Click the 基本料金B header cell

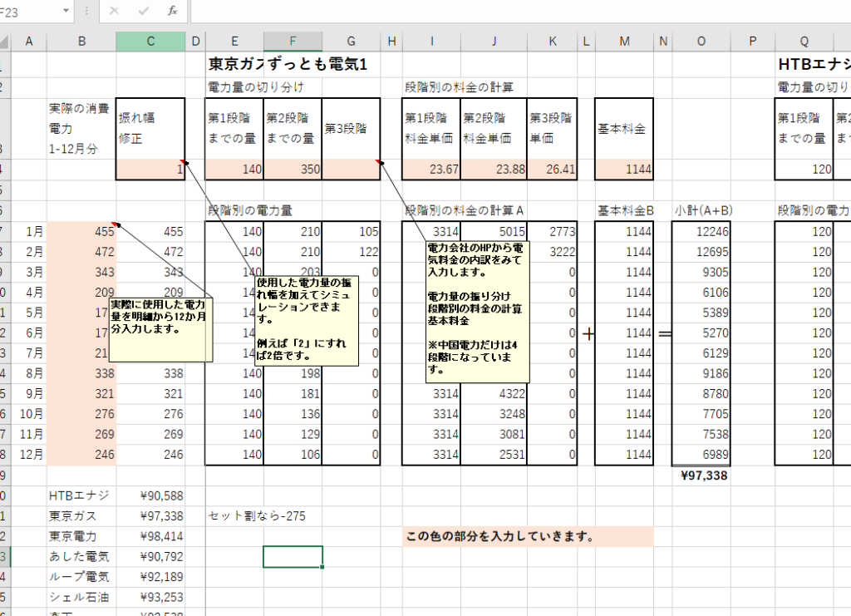pos(625,210)
